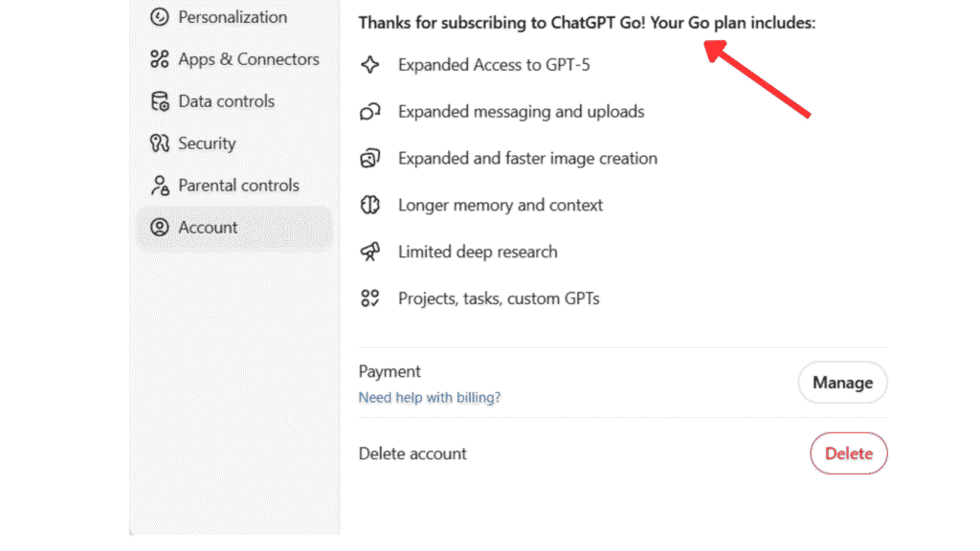Click the Security shield icon
The height and width of the screenshot is (551, 980).
tap(159, 143)
